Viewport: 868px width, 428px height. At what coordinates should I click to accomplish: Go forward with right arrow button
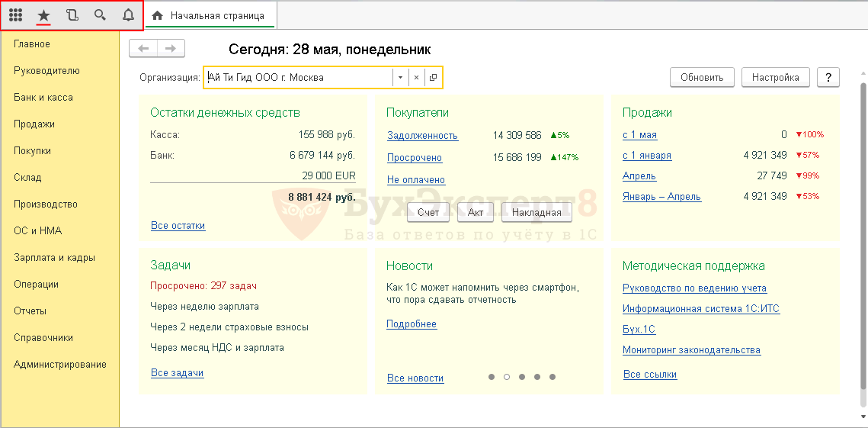click(171, 48)
